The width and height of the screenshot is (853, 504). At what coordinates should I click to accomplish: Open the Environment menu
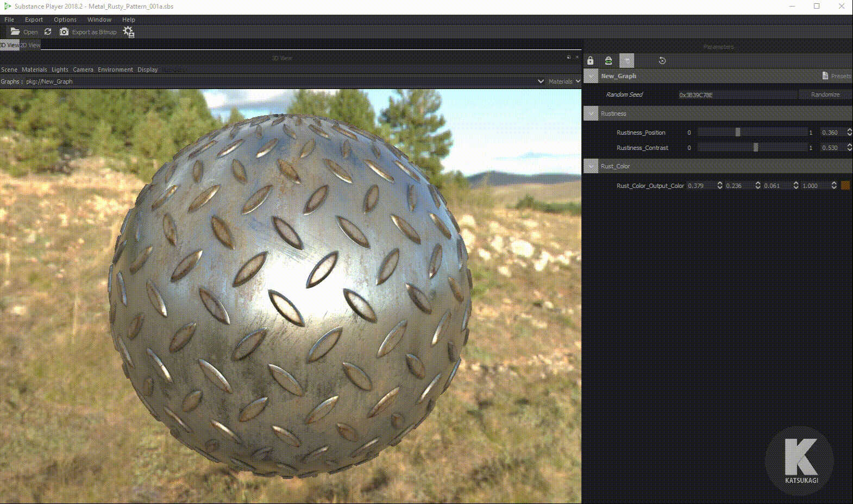coord(115,70)
